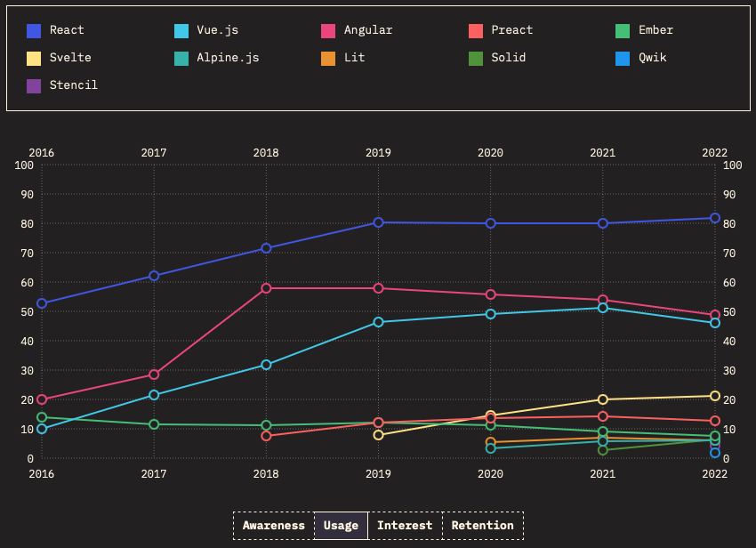Click the Lit orange legend swatch

pos(328,59)
